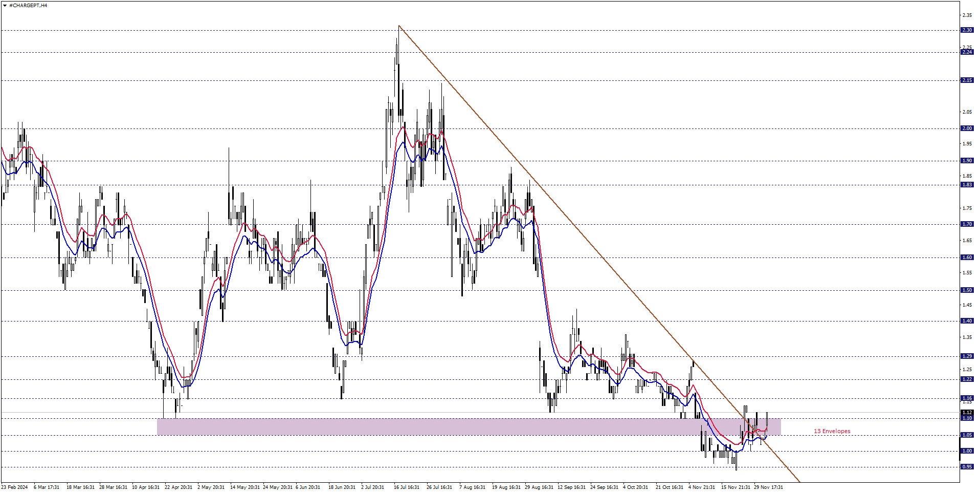Click the 1.25 price axis value
Viewport: 980px width, 493px height.
click(x=967, y=370)
